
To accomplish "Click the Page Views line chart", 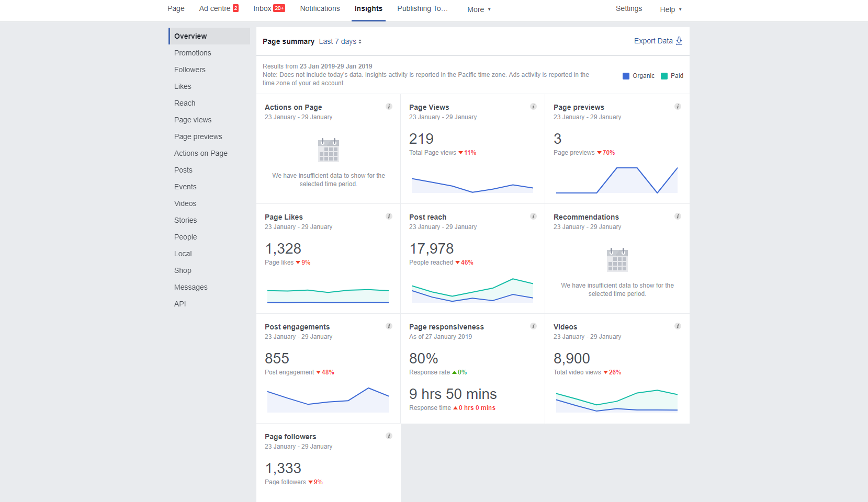I will point(472,185).
